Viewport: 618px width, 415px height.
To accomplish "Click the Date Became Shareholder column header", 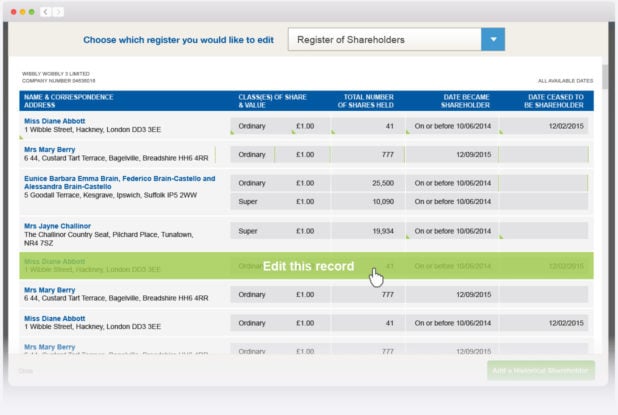I will 450,101.
